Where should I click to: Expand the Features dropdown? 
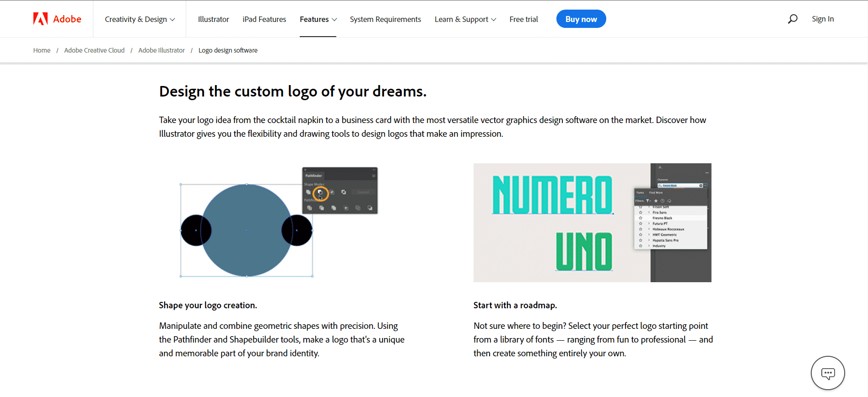318,19
